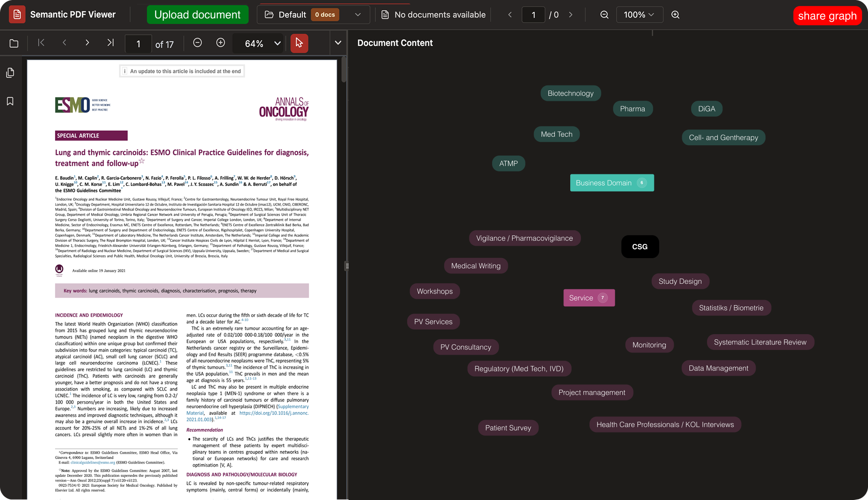Select the Systematic Literature Review node

[x=760, y=342]
